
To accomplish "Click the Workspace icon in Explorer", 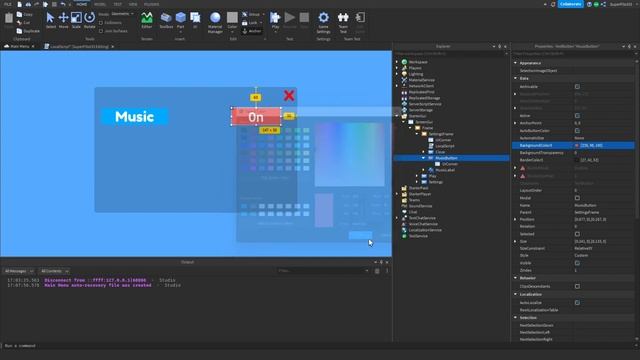I will [404, 62].
